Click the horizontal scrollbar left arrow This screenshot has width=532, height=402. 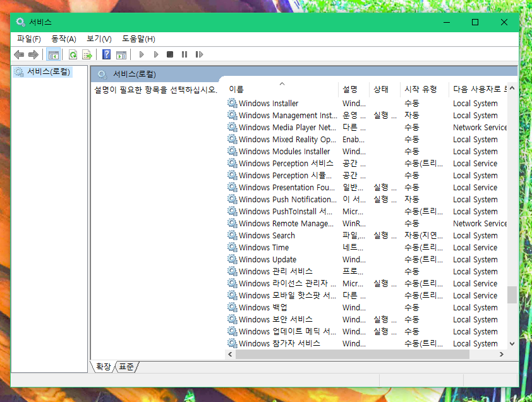[x=231, y=355]
